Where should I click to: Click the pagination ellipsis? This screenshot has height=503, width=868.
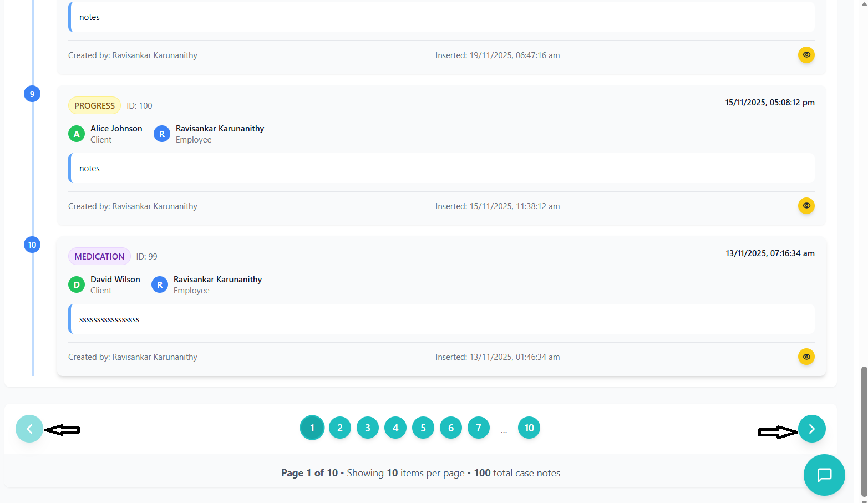[x=504, y=430]
